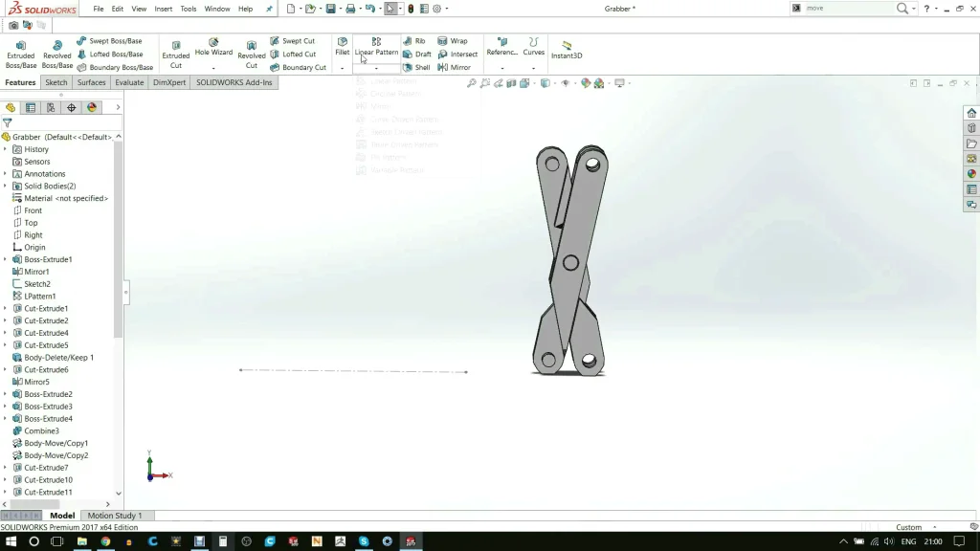The width and height of the screenshot is (980, 551).
Task: Switch to Motion Study 1 tab
Action: pos(115,516)
